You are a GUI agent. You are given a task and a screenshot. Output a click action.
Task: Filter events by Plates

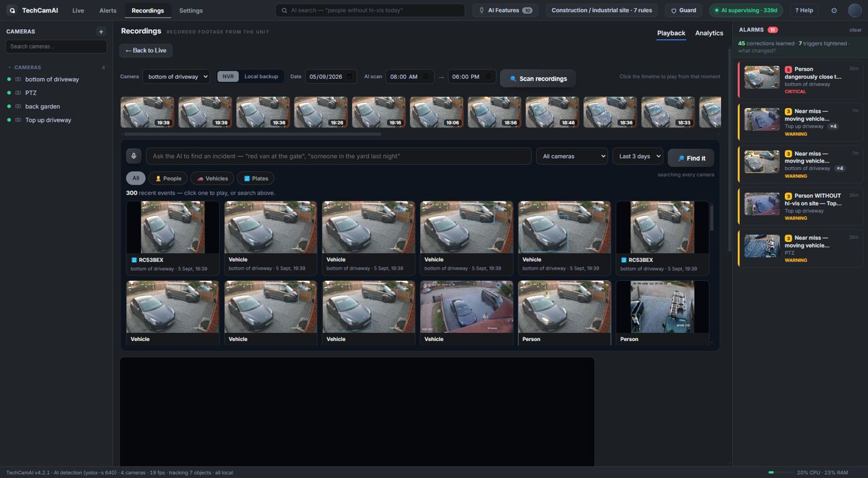coord(255,179)
